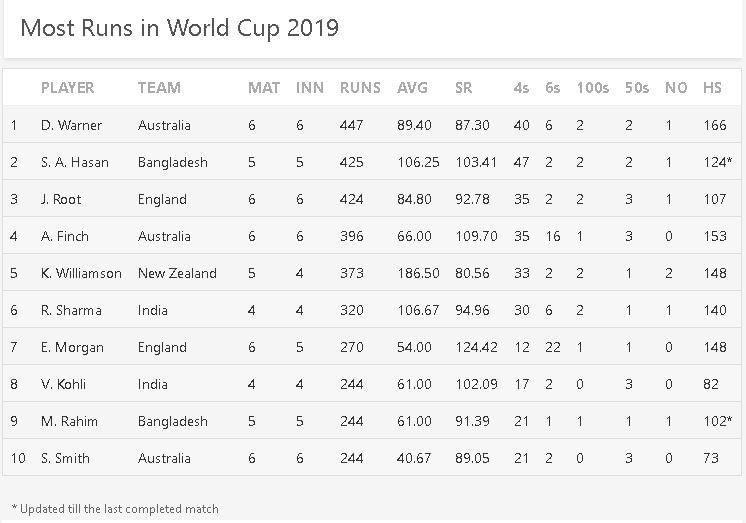Click S. Smith's runs value 244
The height and width of the screenshot is (523, 746).
[353, 458]
